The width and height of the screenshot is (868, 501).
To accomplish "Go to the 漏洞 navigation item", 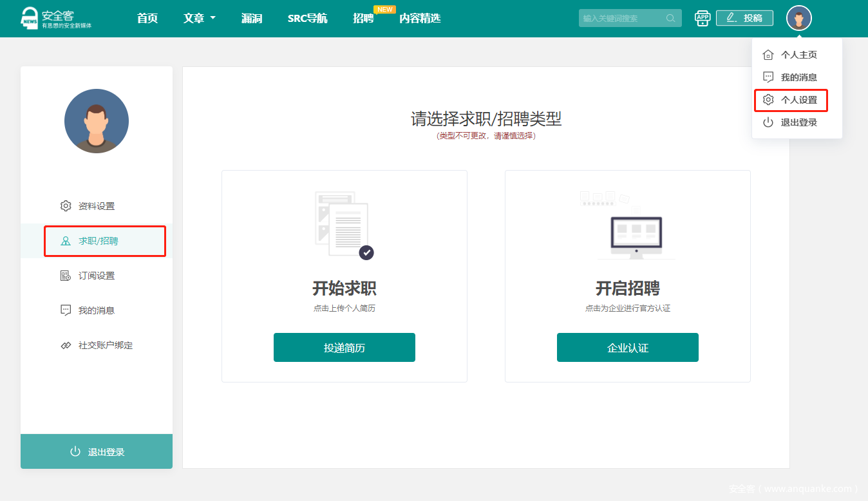I will pyautogui.click(x=252, y=18).
